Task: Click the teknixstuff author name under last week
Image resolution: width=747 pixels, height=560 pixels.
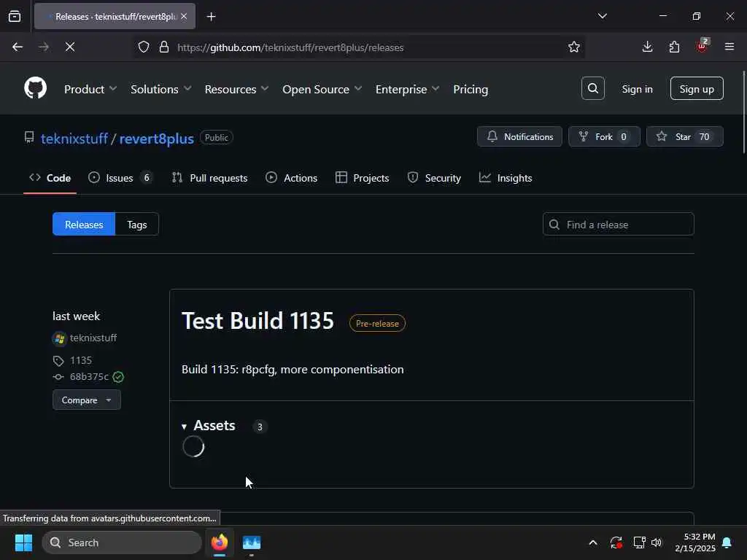Action: click(x=93, y=338)
